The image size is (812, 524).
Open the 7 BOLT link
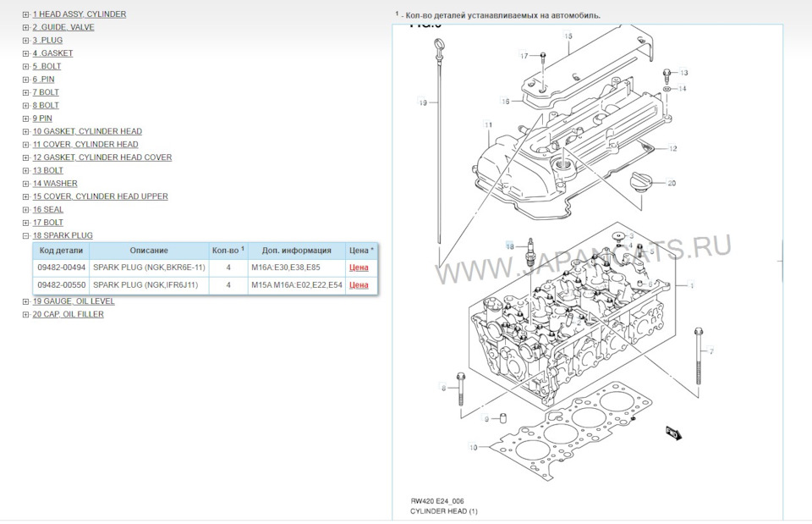pos(46,91)
